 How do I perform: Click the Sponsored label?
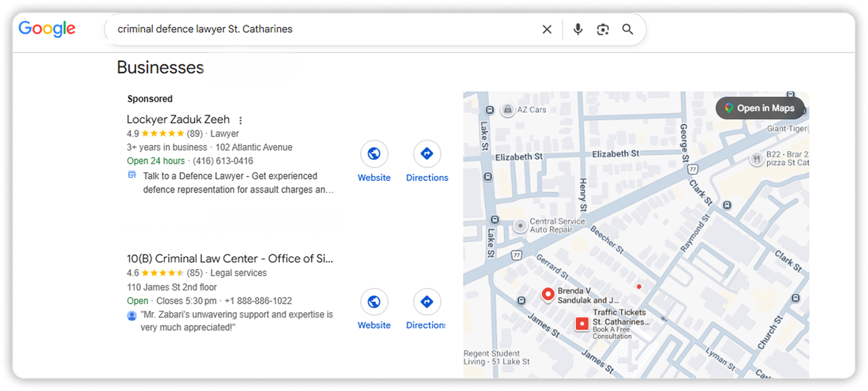[x=150, y=99]
